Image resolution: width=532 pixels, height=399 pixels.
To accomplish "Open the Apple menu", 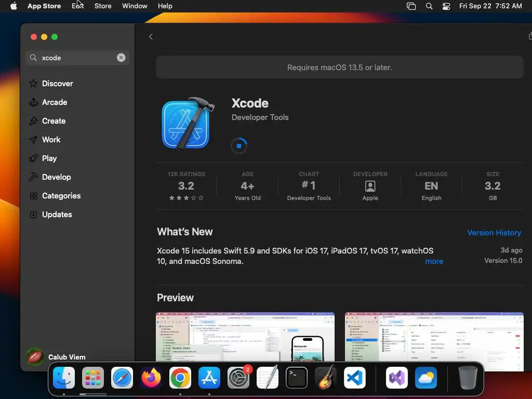I will [14, 6].
